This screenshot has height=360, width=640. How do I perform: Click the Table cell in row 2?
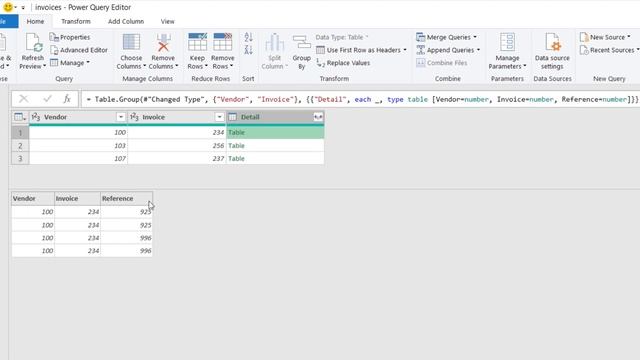pos(275,146)
